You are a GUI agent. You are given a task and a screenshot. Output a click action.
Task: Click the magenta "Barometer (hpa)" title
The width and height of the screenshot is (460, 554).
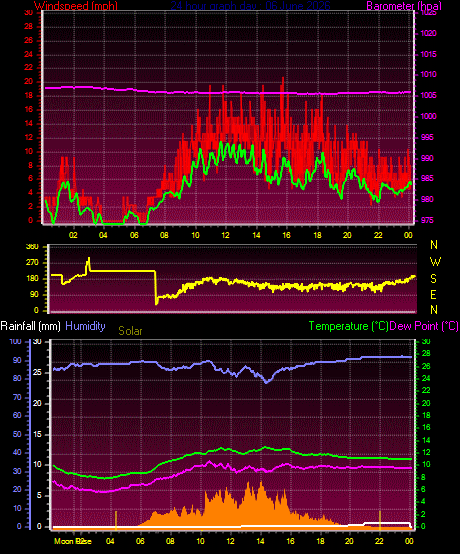pyautogui.click(x=404, y=6)
